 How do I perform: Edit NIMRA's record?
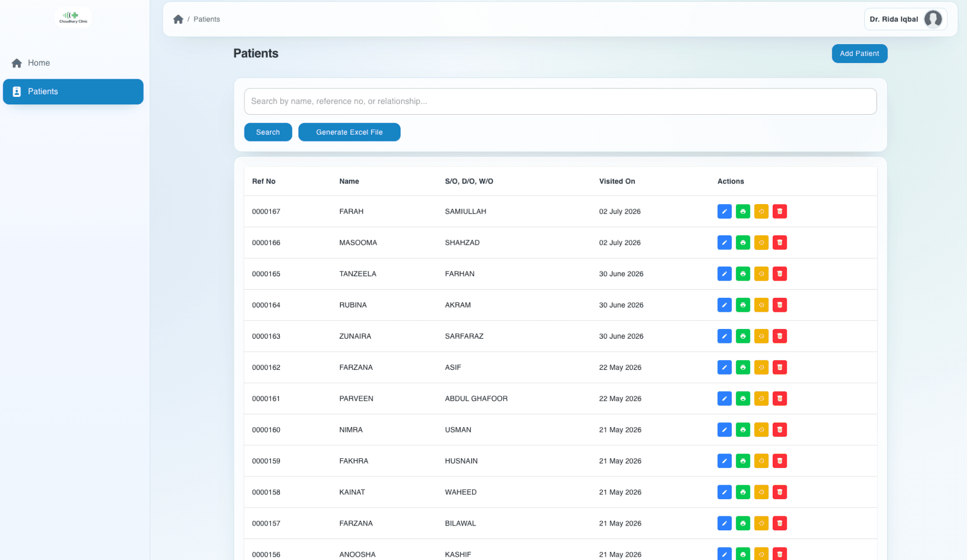tap(724, 430)
